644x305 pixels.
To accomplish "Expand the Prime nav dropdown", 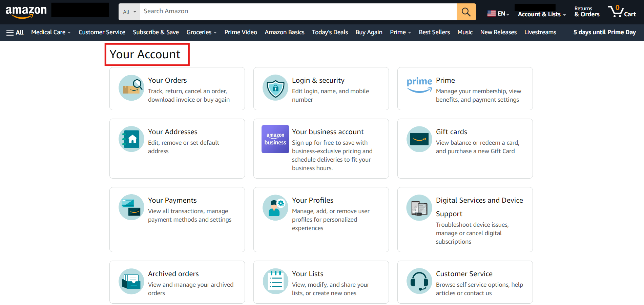I will click(x=400, y=32).
